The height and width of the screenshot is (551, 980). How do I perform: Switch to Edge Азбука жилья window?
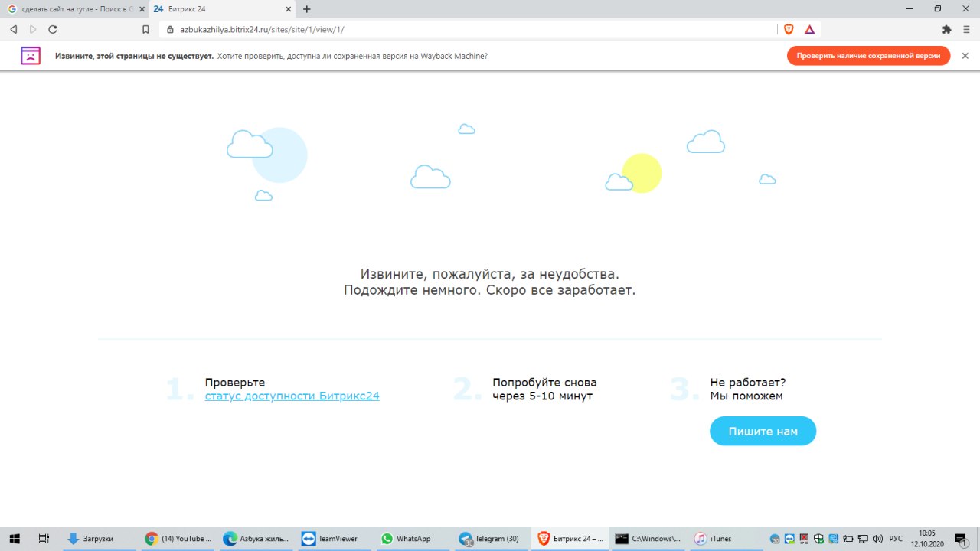click(256, 539)
